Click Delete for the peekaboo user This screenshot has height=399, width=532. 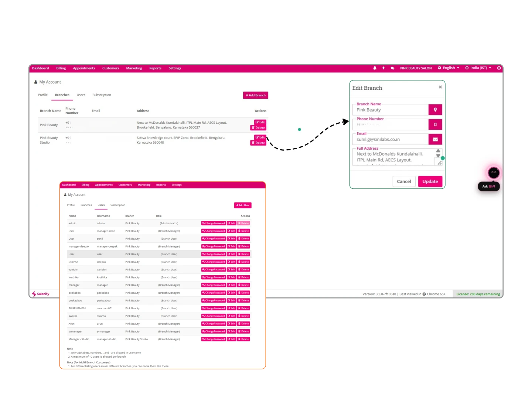(x=243, y=293)
